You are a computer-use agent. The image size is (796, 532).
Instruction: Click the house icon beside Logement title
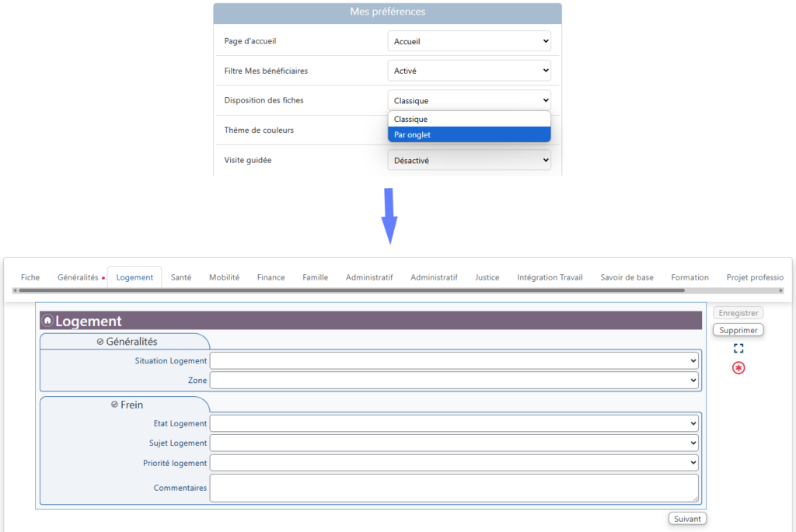[x=47, y=321]
